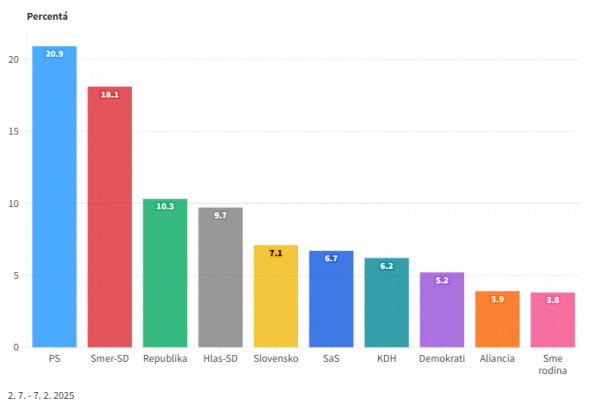Click the blue SaS bar
This screenshot has width=600, height=400.
[x=331, y=300]
